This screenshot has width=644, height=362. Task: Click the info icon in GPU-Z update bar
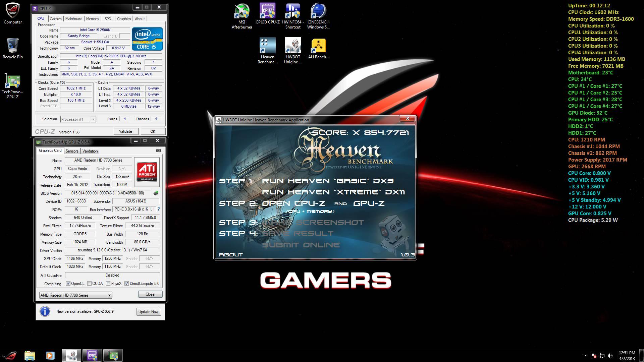pos(45,311)
